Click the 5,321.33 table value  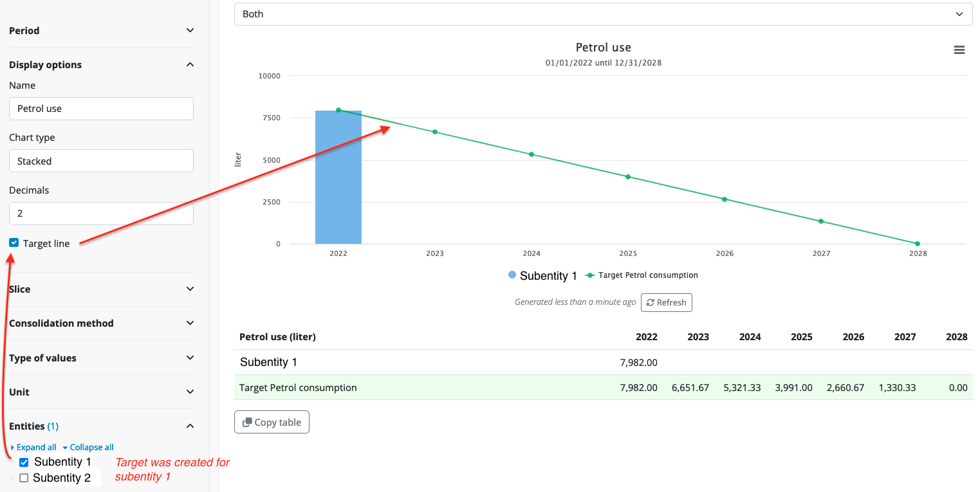pyautogui.click(x=742, y=388)
